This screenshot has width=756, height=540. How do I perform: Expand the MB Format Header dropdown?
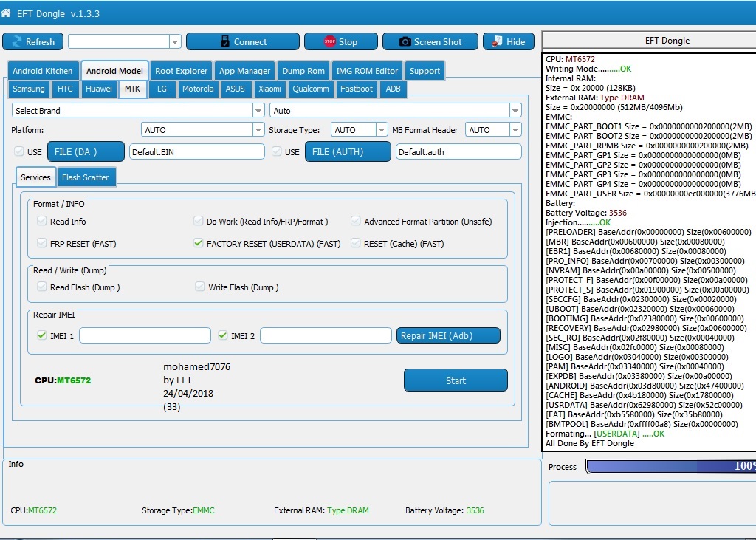coord(515,130)
